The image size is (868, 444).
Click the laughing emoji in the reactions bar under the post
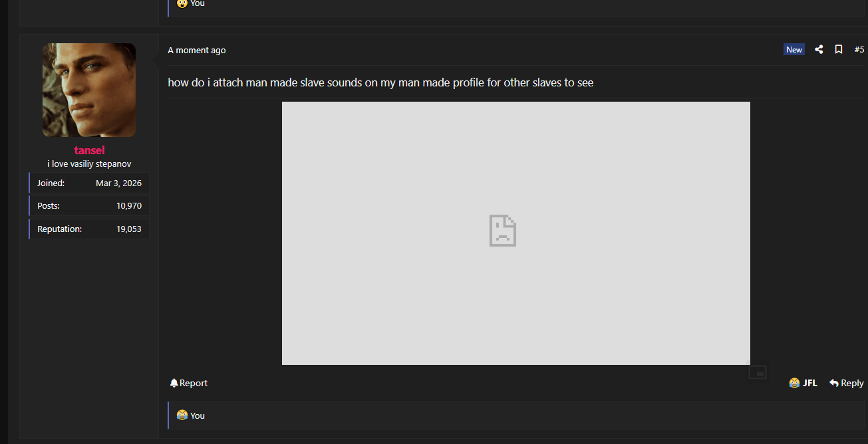coord(182,415)
